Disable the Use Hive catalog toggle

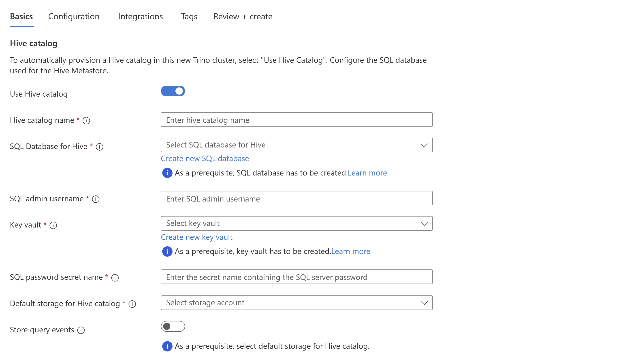coord(173,91)
